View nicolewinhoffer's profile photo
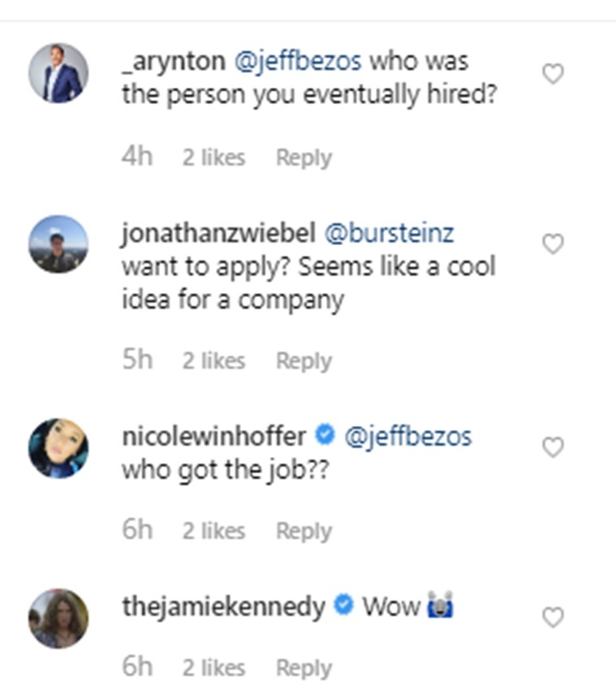Image resolution: width=616 pixels, height=693 pixels. tap(58, 448)
